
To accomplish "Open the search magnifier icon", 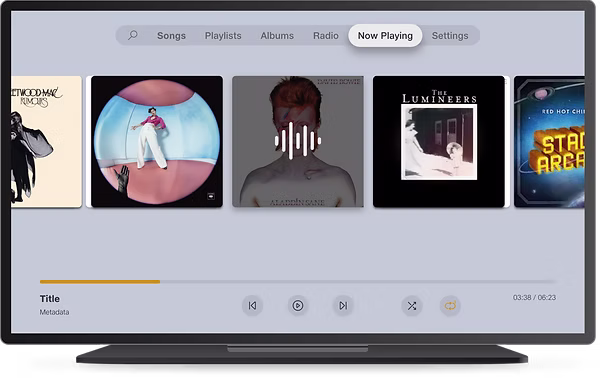I will (132, 35).
